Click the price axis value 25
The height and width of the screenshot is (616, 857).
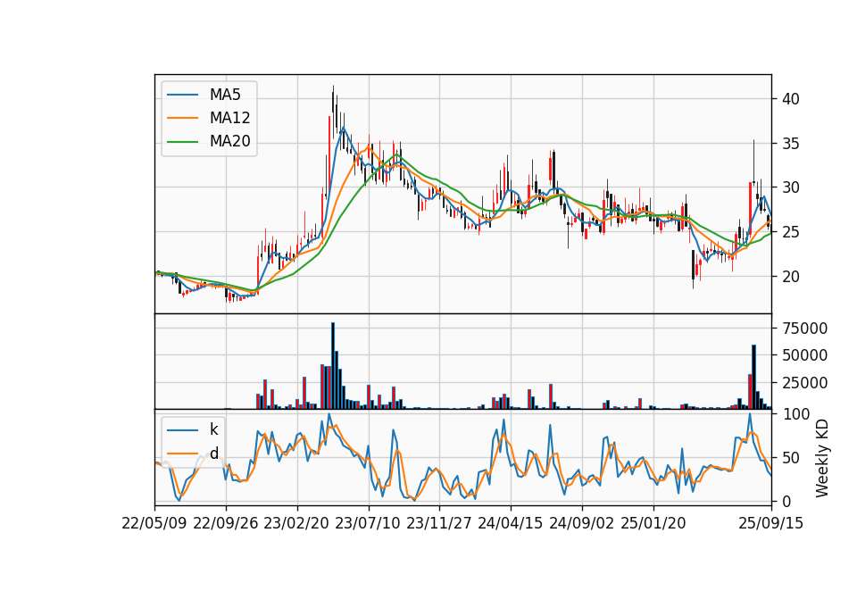(790, 232)
